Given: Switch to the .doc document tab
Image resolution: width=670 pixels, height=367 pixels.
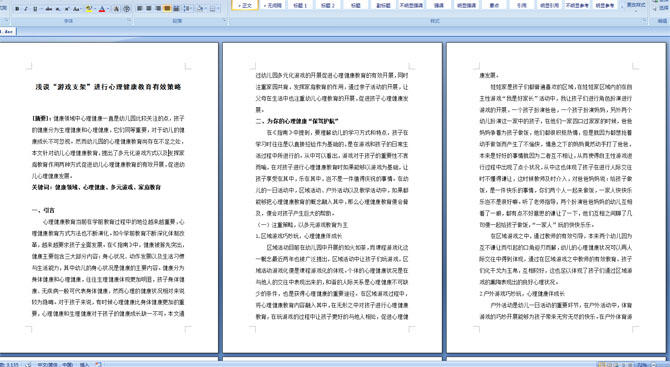Looking at the screenshot, I should pos(8,31).
